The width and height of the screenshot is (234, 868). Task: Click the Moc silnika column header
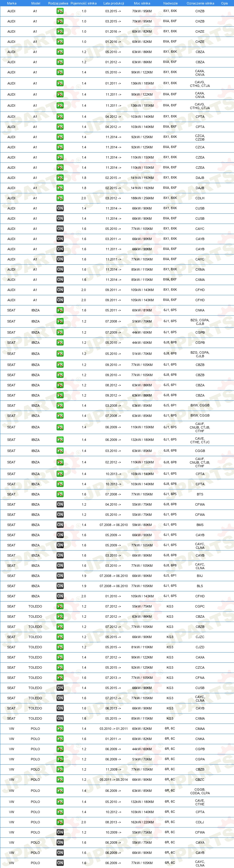tap(142, 3)
